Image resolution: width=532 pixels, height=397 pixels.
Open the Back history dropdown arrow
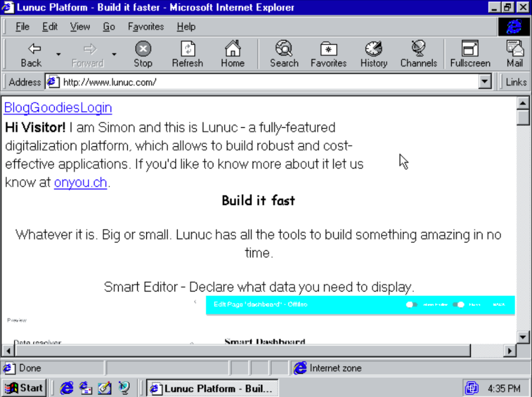tap(59, 54)
